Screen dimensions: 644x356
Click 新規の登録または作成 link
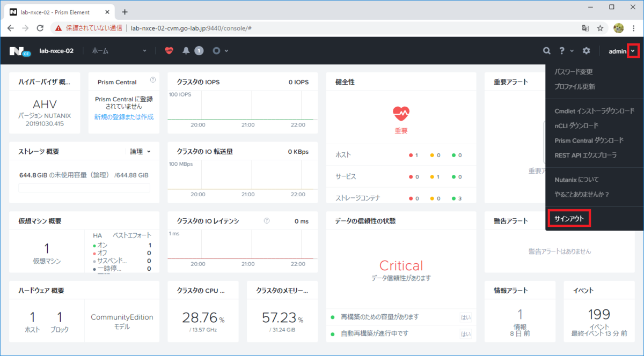[124, 117]
